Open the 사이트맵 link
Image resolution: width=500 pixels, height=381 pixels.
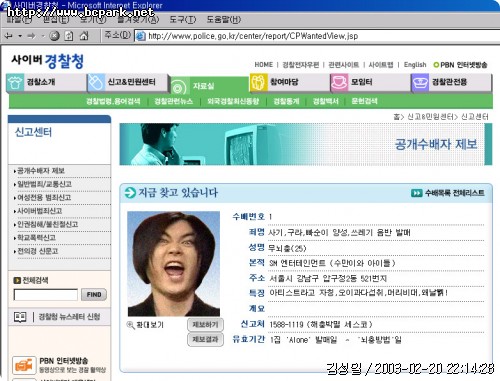[x=381, y=65]
